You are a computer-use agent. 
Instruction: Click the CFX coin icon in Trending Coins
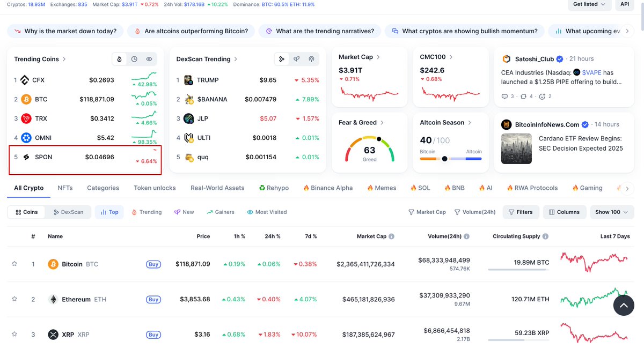pyautogui.click(x=25, y=80)
